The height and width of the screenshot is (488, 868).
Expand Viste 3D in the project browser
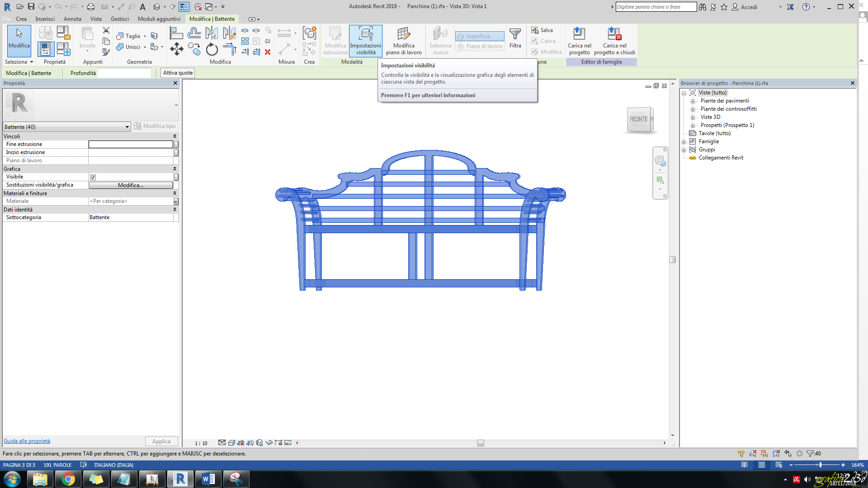693,117
